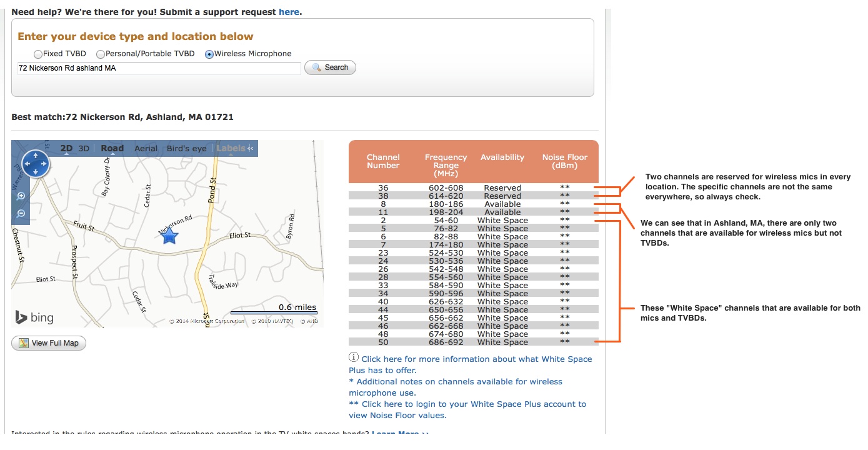Select the Fixed TVBD radio button
This screenshot has width=868, height=450.
tap(38, 54)
